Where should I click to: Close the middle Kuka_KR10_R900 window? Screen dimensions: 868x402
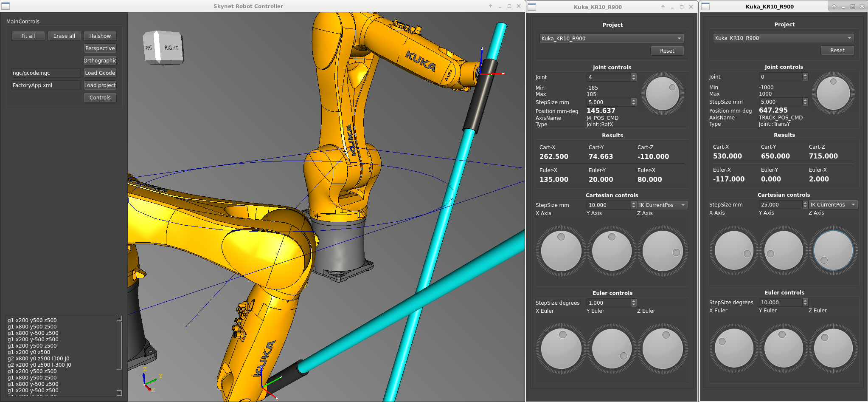click(x=691, y=7)
